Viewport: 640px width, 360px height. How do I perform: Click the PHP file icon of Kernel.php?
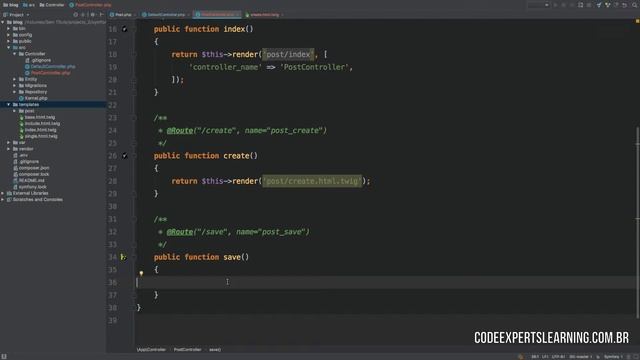click(21, 98)
